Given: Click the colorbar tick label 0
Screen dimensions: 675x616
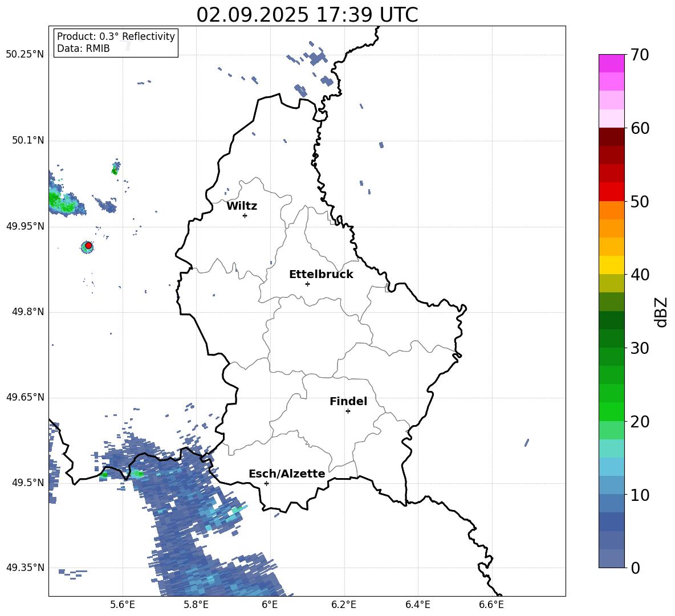Looking at the screenshot, I should (635, 568).
